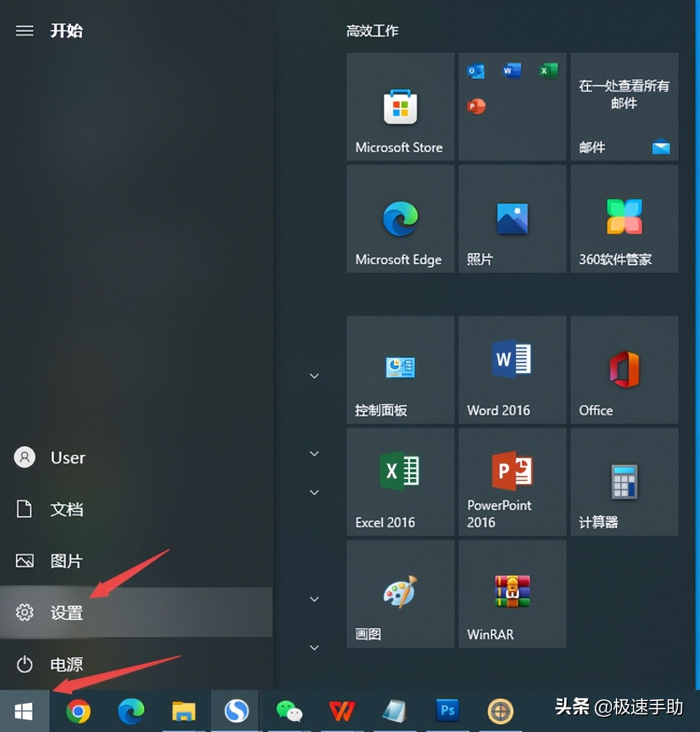The image size is (700, 732).
Task: Open the 画图 paint tile
Action: click(x=400, y=593)
